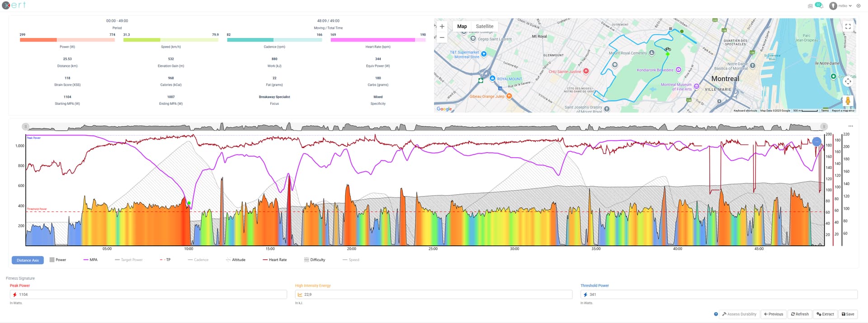
Task: Click the Threshold Power input field
Action: [x=719, y=295]
